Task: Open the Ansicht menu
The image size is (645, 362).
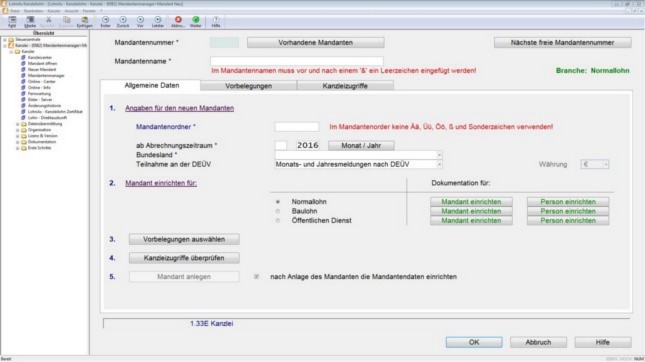Action: click(x=72, y=11)
